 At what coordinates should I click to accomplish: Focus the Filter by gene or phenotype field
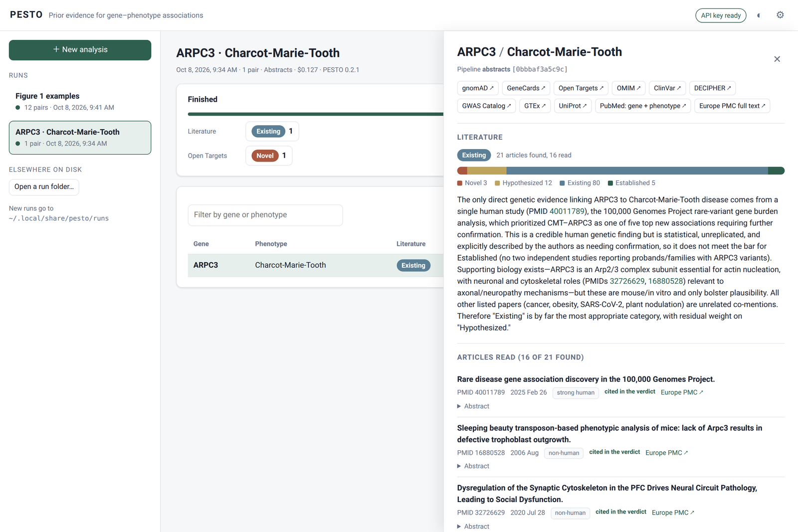click(265, 215)
